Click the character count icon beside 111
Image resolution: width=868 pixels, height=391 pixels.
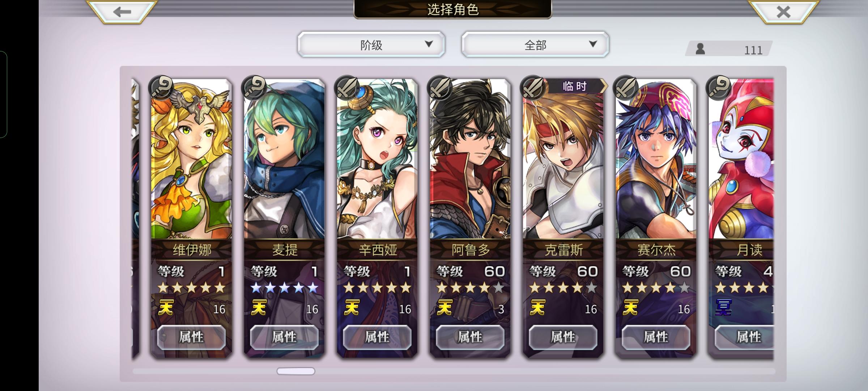[x=700, y=49]
